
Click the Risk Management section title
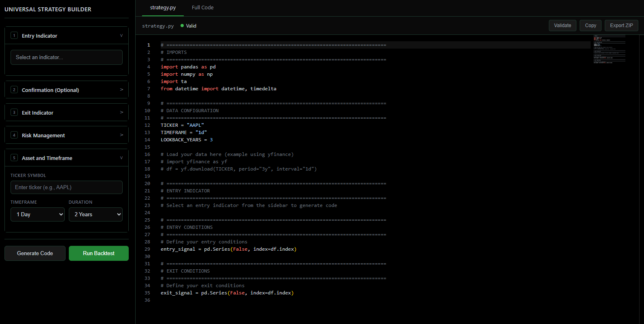[x=43, y=135]
